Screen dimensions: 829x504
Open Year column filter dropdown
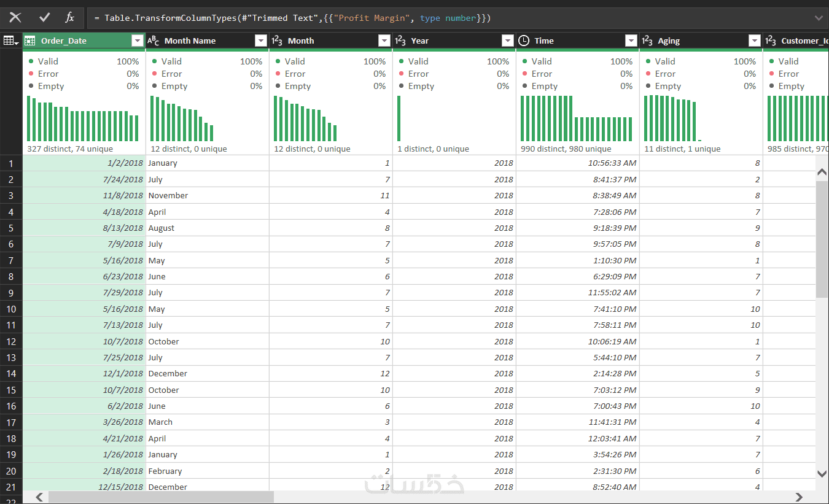(508, 41)
